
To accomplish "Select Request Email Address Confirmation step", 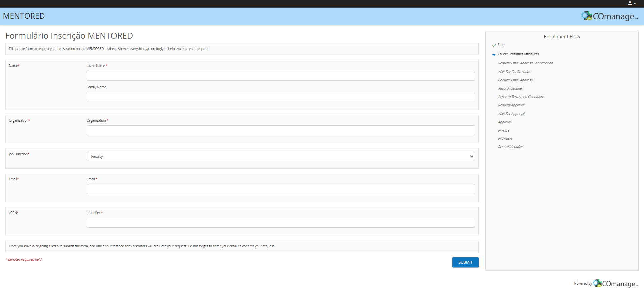I will 525,63.
